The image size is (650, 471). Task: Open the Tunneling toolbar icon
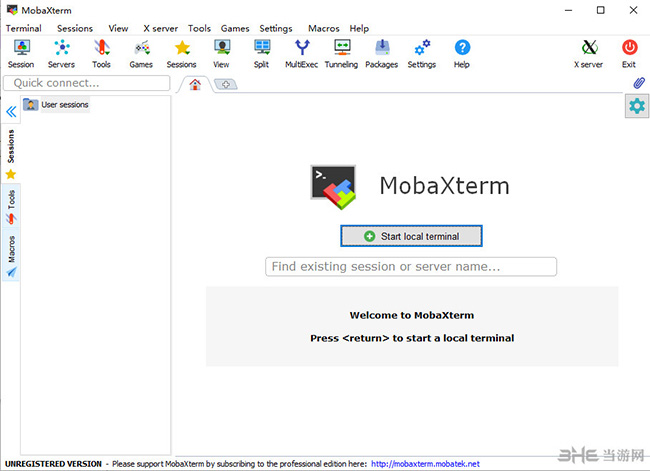point(342,53)
